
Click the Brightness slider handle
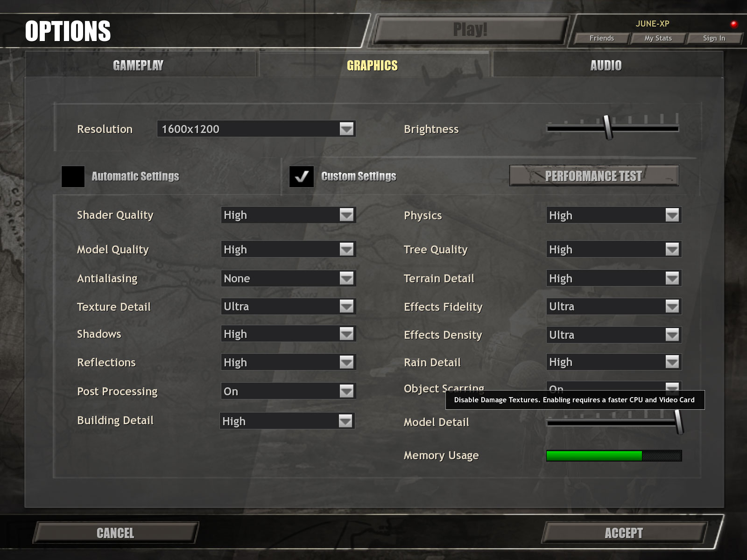[608, 127]
